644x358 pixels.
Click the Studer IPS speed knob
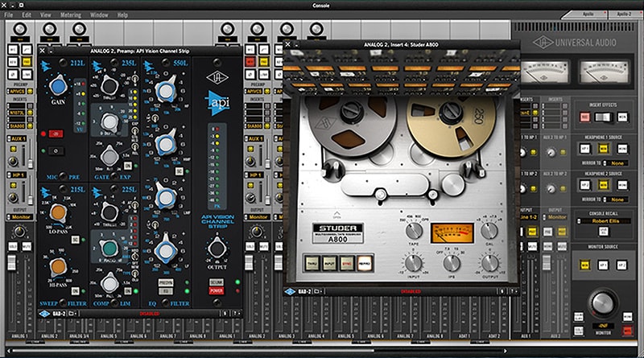[x=452, y=263]
